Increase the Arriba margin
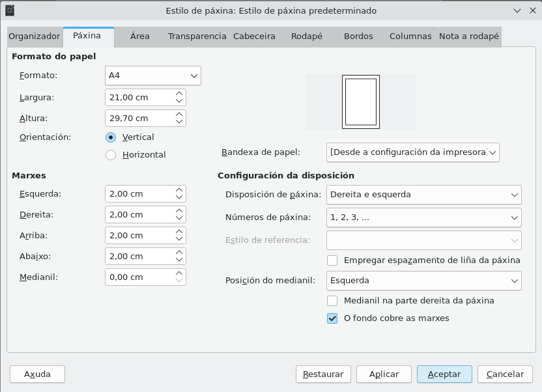542x392 pixels. click(x=179, y=232)
